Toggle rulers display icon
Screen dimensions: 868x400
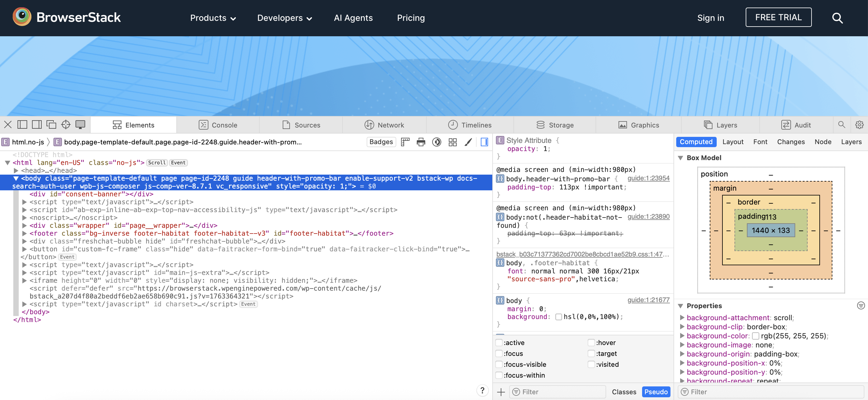[x=405, y=142]
